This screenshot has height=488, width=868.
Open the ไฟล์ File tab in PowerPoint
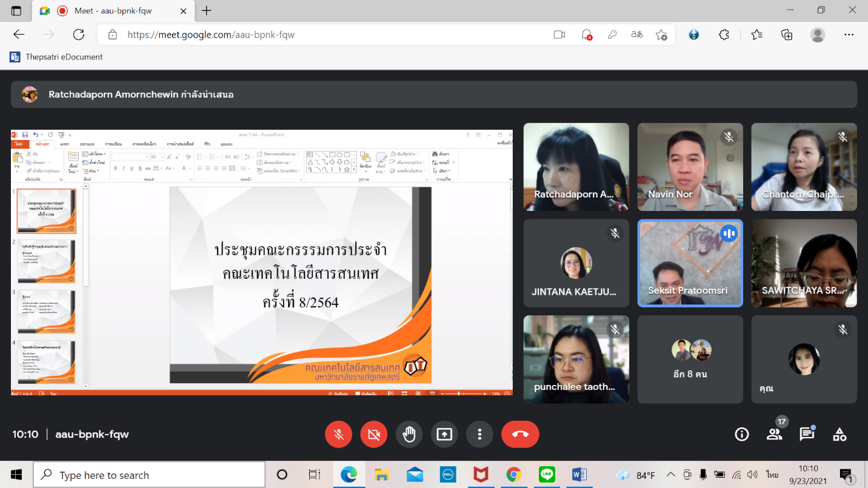coord(19,144)
